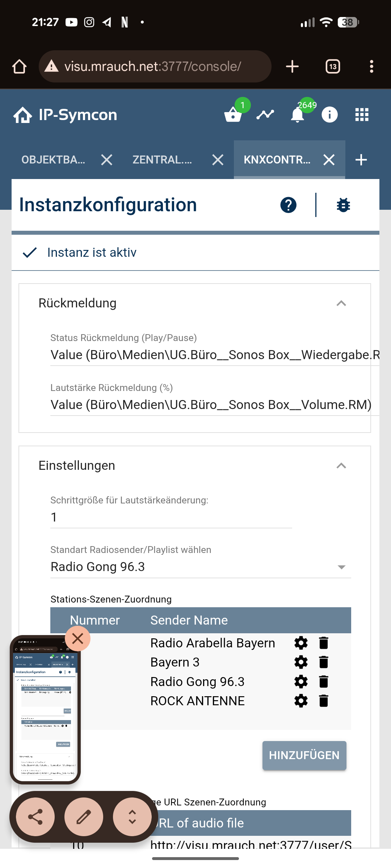Delete the ROCK ANTENNE station row
391x868 pixels.
point(324,701)
